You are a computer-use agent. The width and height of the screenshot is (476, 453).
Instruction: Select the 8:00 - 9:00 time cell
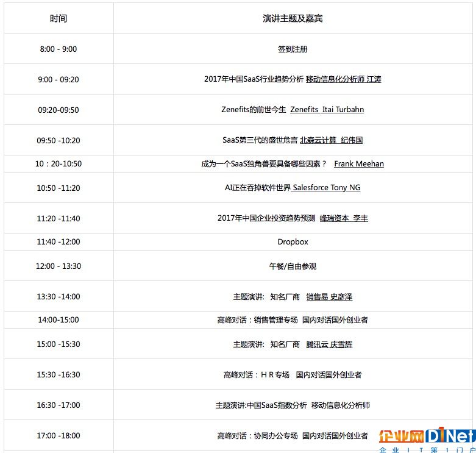[59, 49]
